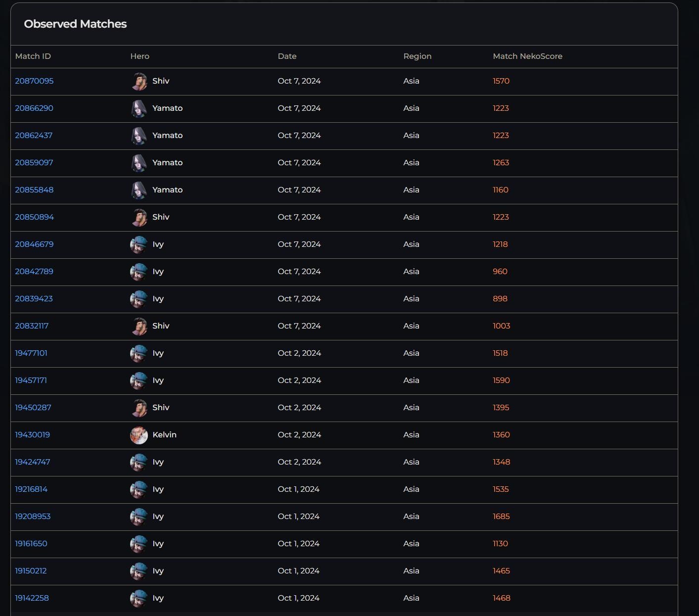
Task: Click the Ivy avatar in the 19424747 row
Action: (139, 463)
